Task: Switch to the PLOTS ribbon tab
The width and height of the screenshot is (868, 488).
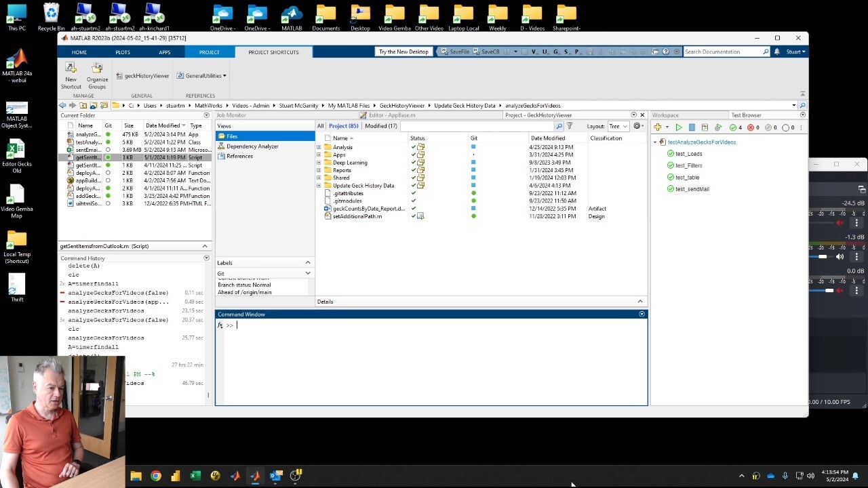Action: 123,52
